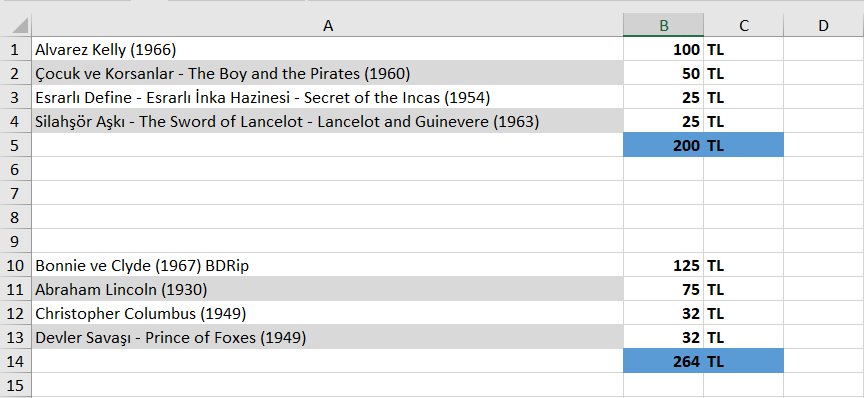Click the value 25 in row 3

pos(663,98)
